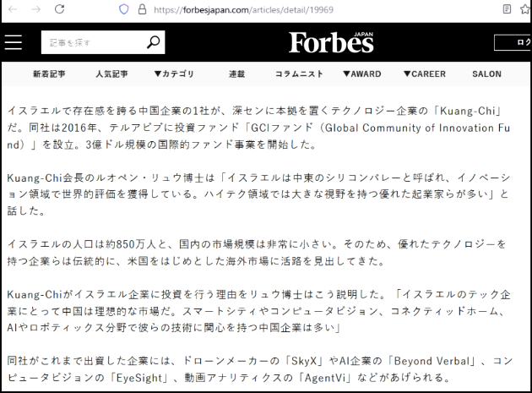The height and width of the screenshot is (393, 532).
Task: Click the magnifier search icon
Action: [x=153, y=42]
